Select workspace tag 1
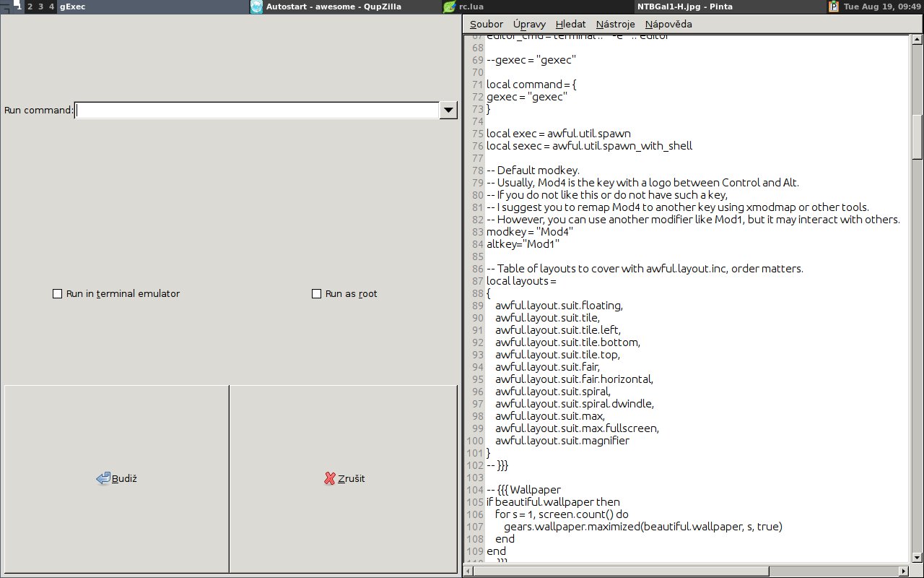Viewport: 924px width, 578px height. pyautogui.click(x=19, y=7)
